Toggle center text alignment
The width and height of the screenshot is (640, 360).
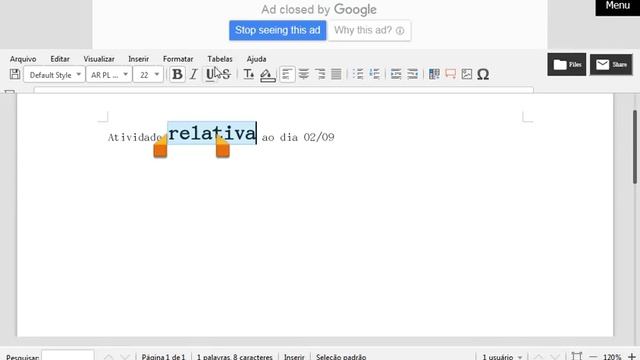coord(304,74)
